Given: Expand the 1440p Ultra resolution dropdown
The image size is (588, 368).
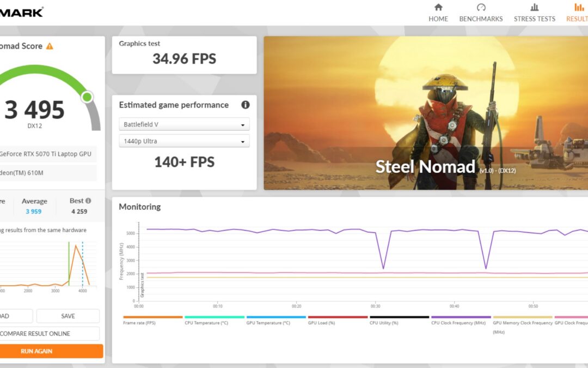Looking at the screenshot, I should click(184, 141).
